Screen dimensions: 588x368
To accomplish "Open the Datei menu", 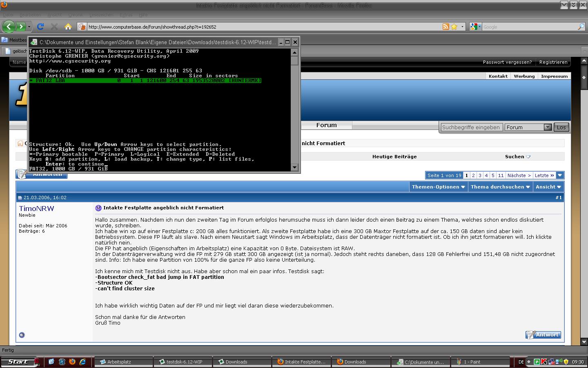I will coord(8,15).
